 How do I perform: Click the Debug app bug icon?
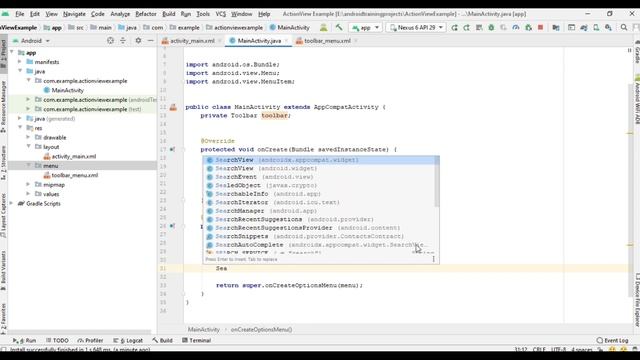click(491, 27)
